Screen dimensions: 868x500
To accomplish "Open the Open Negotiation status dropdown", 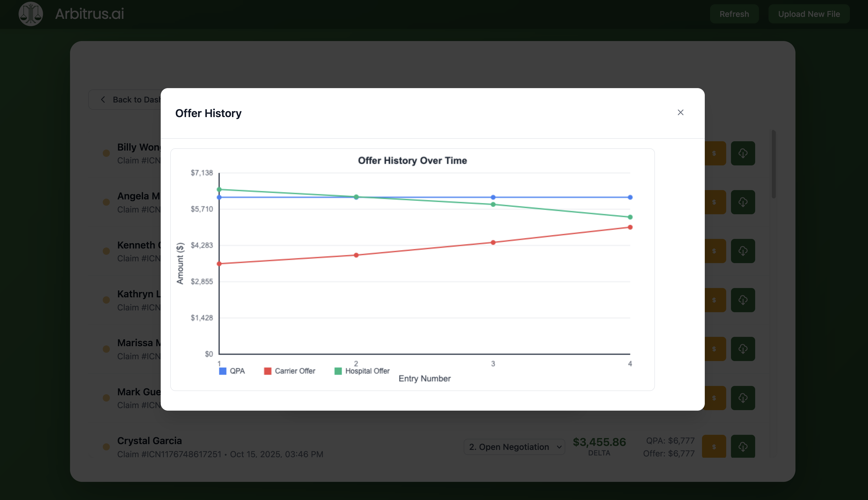I will [x=514, y=447].
